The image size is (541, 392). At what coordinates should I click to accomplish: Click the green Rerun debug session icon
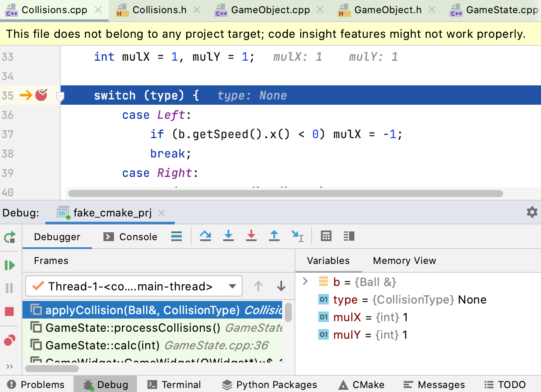point(10,237)
